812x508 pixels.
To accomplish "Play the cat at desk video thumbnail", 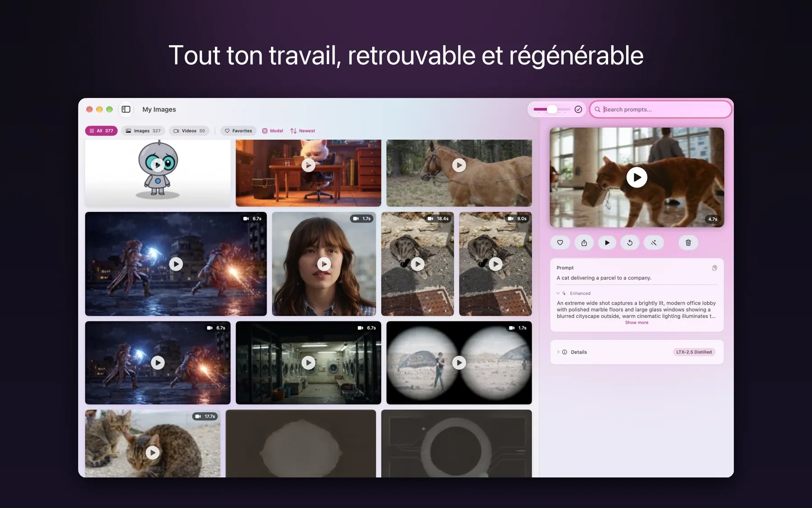I will [x=308, y=165].
